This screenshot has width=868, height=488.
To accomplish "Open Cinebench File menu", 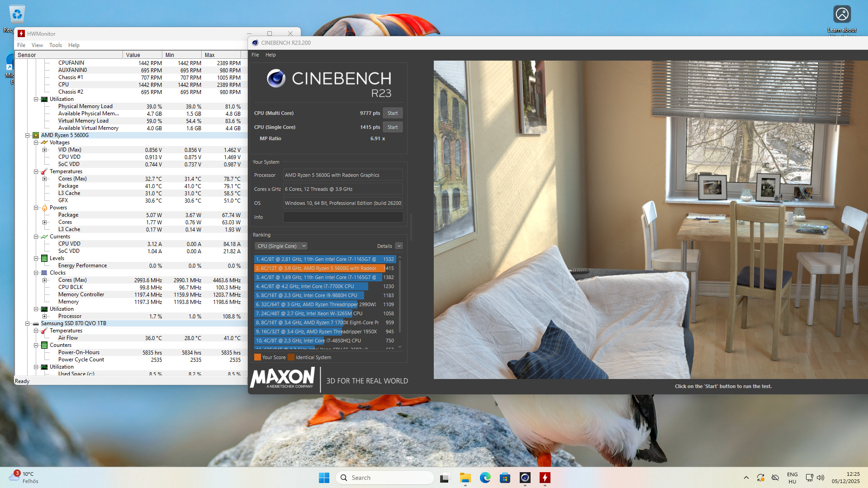I will [255, 55].
